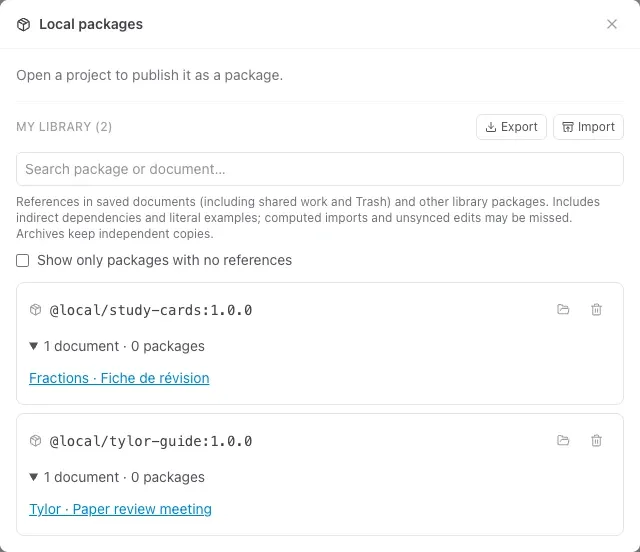This screenshot has width=640, height=552.
Task: Delete the @local/tylor-guide package via trash icon
Action: (x=596, y=441)
